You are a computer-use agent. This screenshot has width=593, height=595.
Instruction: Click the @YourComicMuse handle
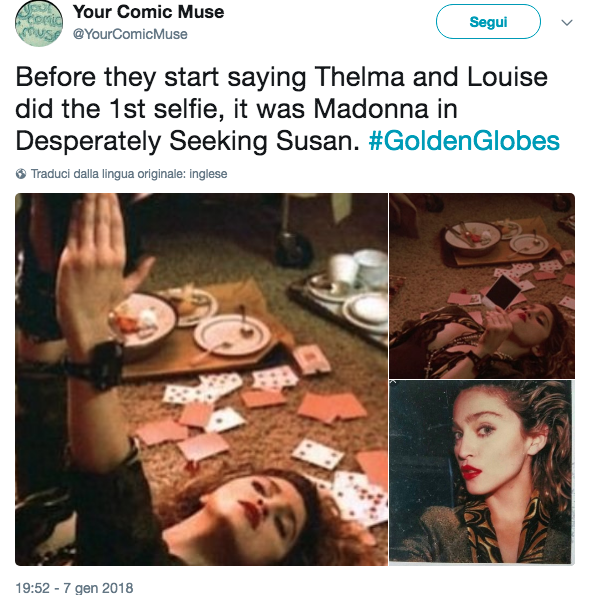130,34
